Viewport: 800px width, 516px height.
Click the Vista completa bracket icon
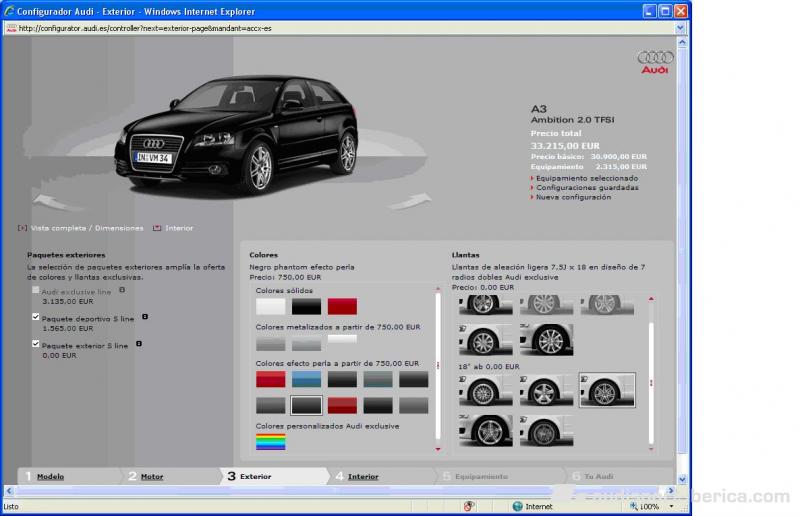[x=22, y=228]
